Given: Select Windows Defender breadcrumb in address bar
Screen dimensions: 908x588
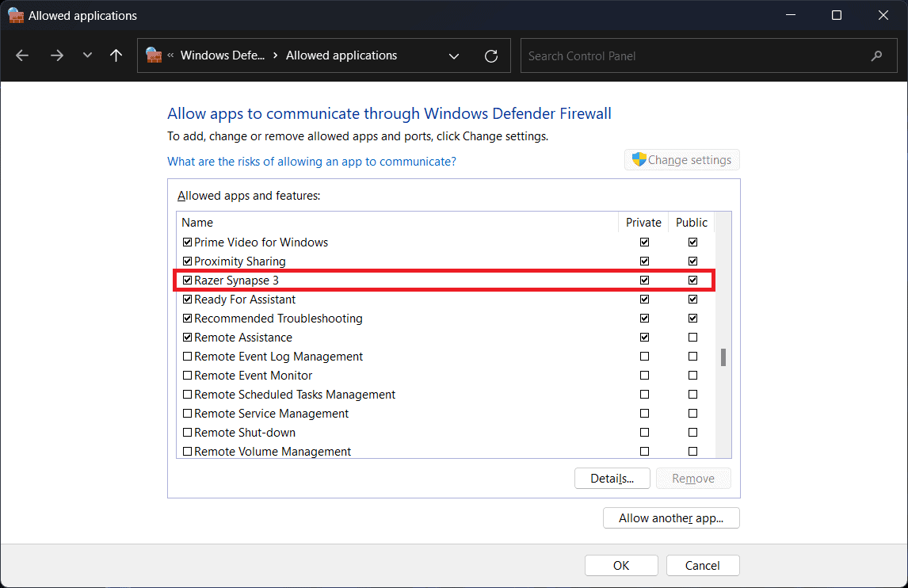Looking at the screenshot, I should point(223,55).
